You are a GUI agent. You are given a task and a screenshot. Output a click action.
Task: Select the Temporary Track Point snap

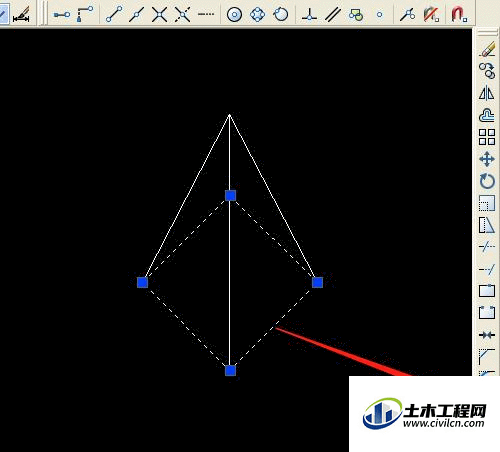point(62,15)
